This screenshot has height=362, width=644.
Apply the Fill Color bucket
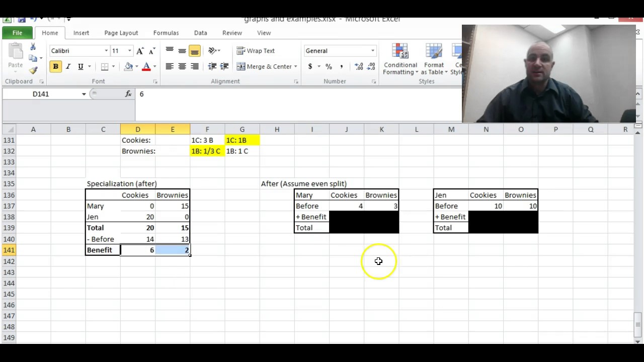pyautogui.click(x=129, y=66)
